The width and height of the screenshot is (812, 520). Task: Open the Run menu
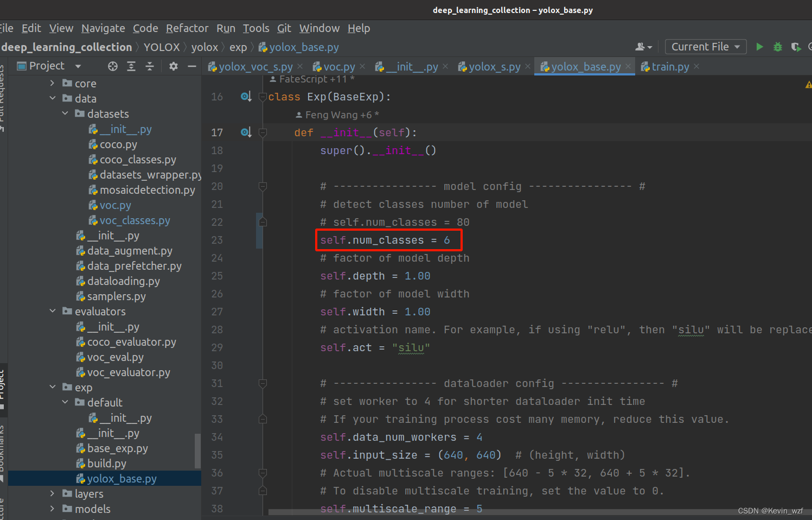click(x=226, y=28)
